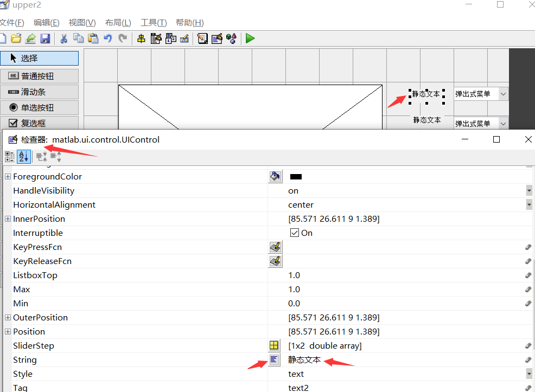The width and height of the screenshot is (535, 392).
Task: Expand all categories in inspector toolbar
Action: point(42,157)
